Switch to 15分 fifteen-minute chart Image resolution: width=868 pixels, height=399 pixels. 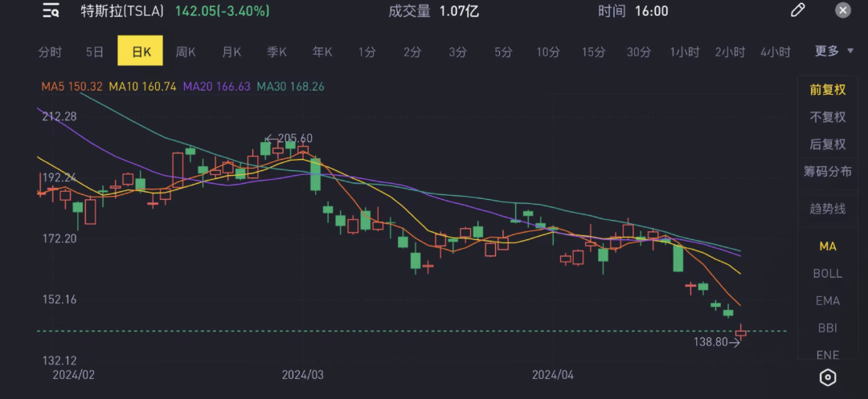click(593, 51)
